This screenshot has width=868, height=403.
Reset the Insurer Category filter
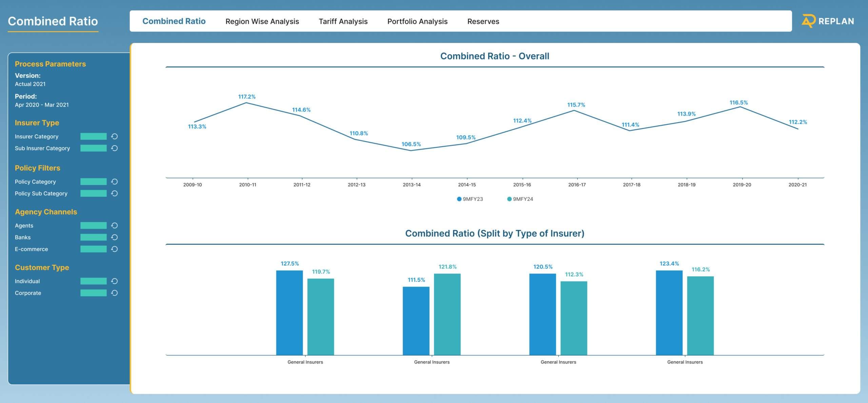(115, 136)
